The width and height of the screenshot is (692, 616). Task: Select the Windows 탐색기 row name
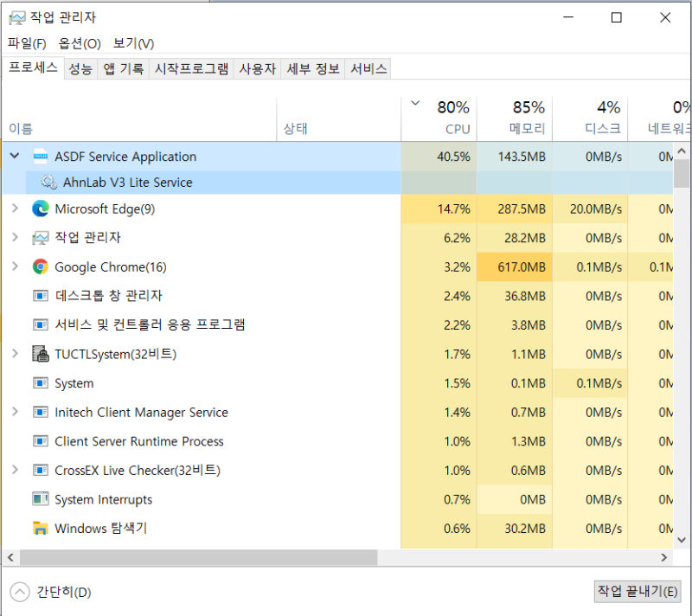[x=100, y=529]
